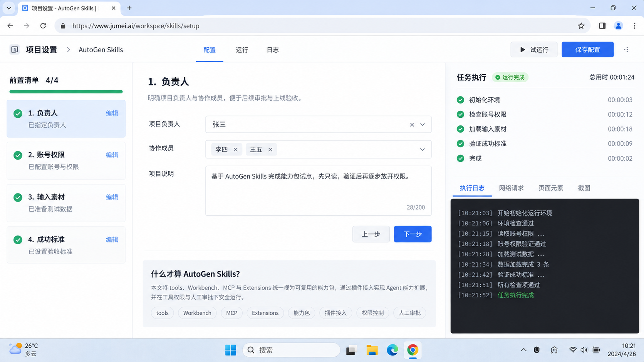Viewport: 644px width, 362px height.
Task: Expand the 协作成员 dropdown arrow
Action: coord(423,150)
